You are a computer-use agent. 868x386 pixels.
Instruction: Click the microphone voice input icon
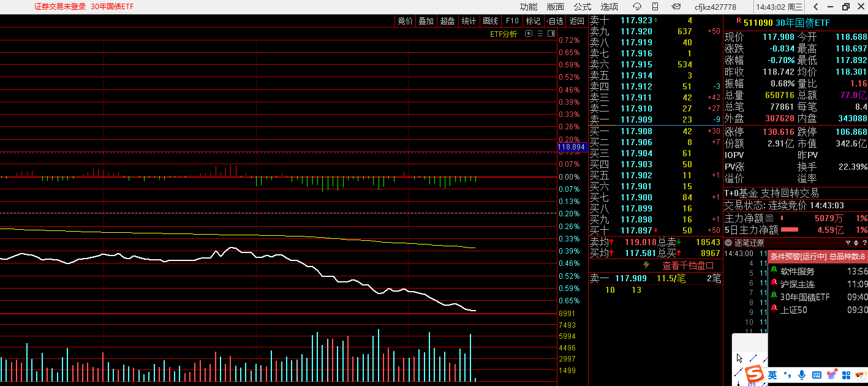pyautogui.click(x=802, y=374)
